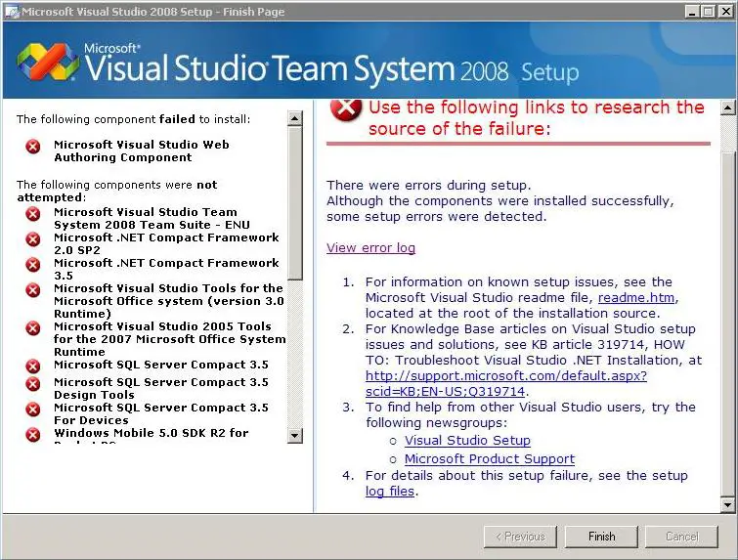Select 'Microsoft .NET Compact Framework 3.5' entry
738x560 pixels.
166,269
